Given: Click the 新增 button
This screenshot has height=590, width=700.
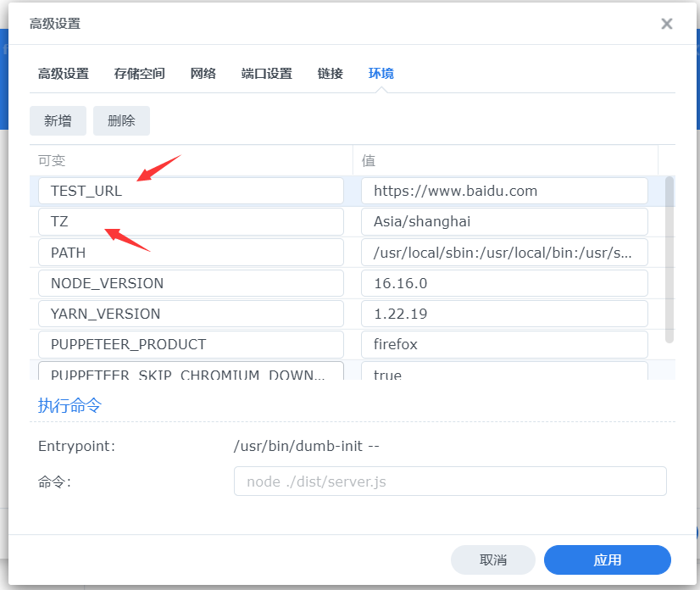Looking at the screenshot, I should tap(58, 120).
